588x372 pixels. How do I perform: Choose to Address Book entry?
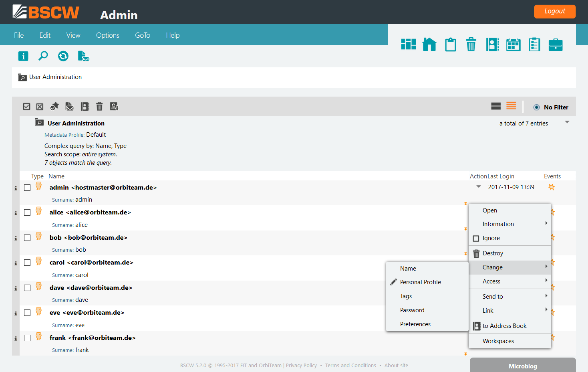510,326
